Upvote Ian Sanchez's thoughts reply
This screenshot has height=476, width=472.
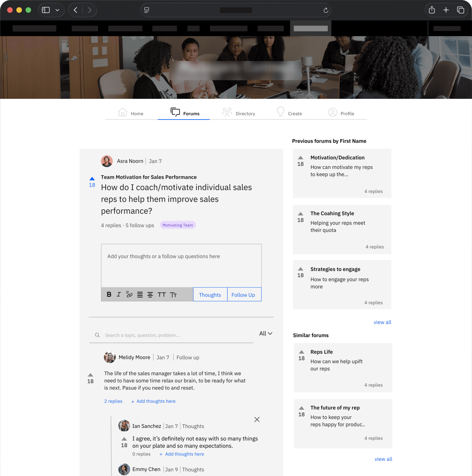pyautogui.click(x=124, y=439)
